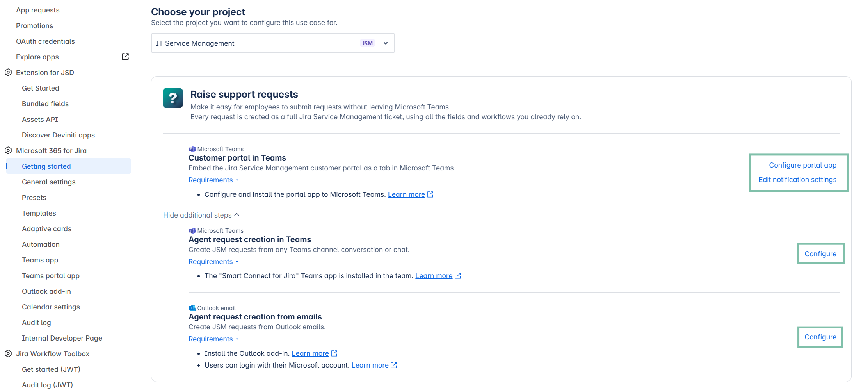The height and width of the screenshot is (389, 868).
Task: Click the Microsoft Teams icon above Customer portal
Action: [x=192, y=149]
